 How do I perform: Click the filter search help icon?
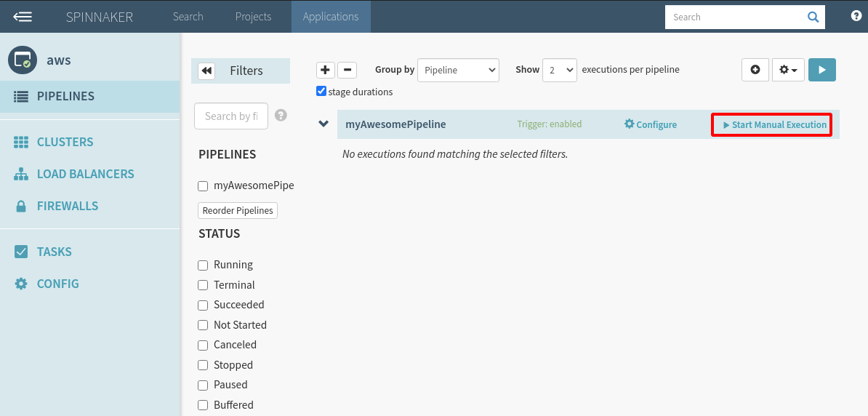point(281,116)
